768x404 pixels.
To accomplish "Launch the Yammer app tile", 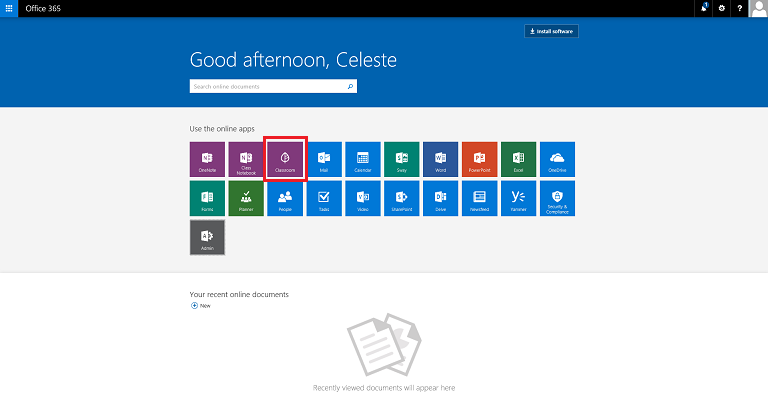I will [518, 198].
